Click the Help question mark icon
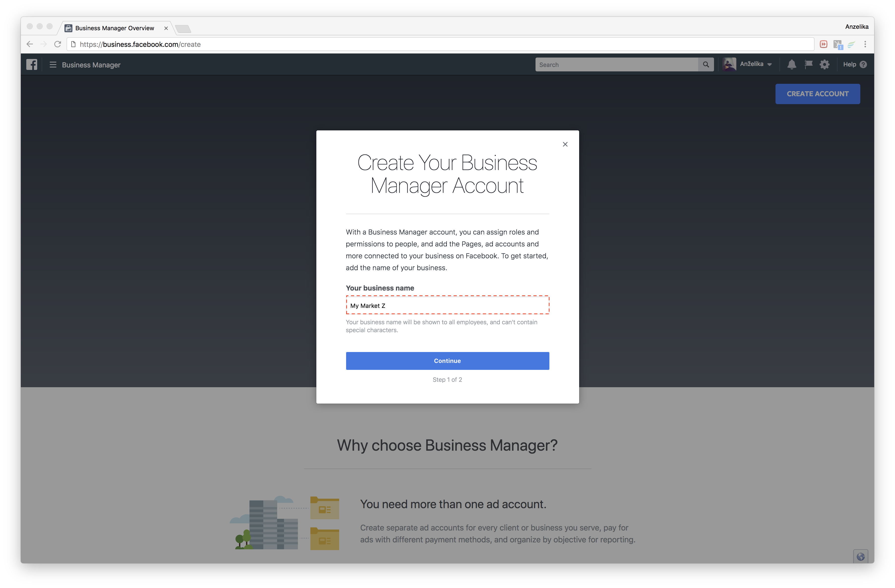 point(864,65)
